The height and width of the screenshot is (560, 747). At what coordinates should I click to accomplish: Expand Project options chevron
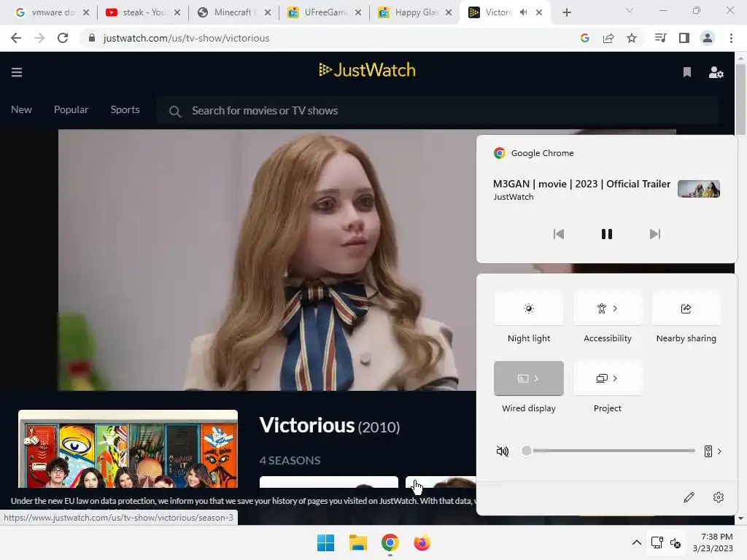[x=615, y=378]
